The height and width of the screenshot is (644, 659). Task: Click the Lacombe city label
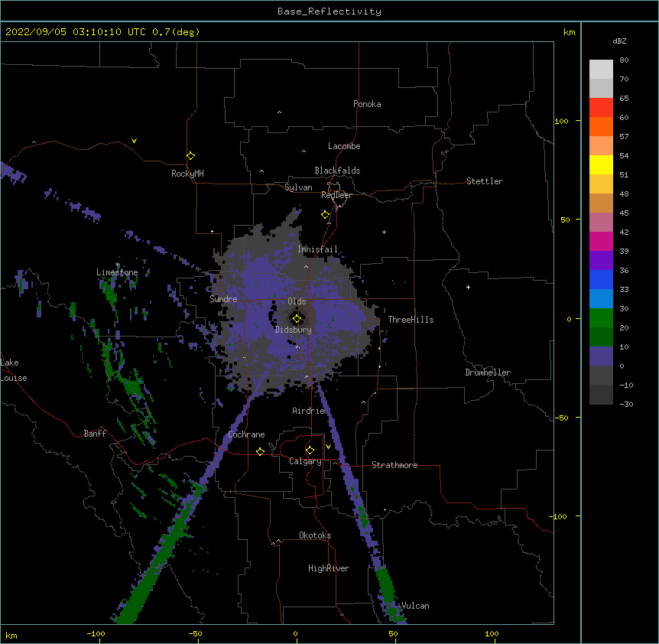tap(344, 146)
